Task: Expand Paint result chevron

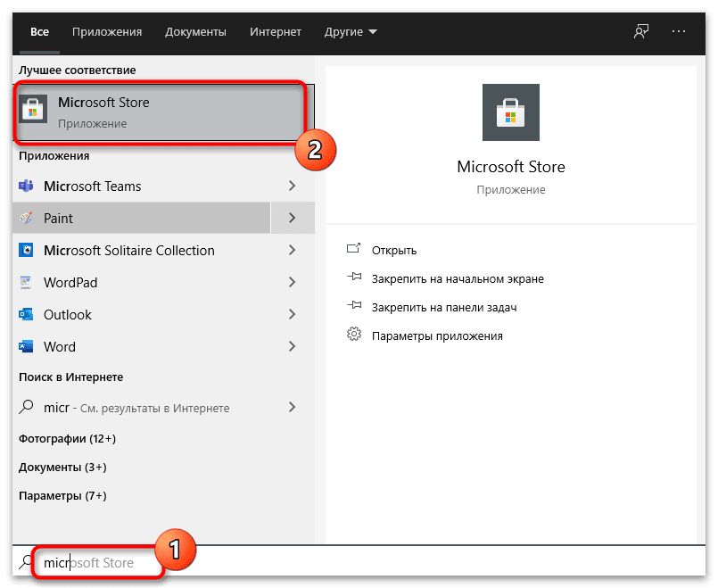Action: [x=293, y=218]
